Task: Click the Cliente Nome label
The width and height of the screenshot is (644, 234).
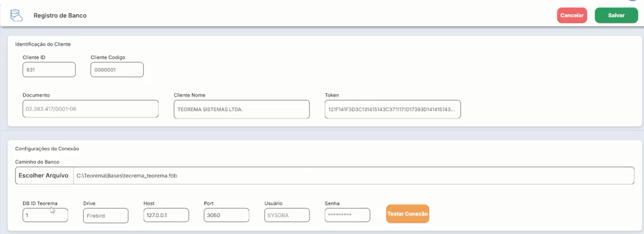Action: point(189,95)
